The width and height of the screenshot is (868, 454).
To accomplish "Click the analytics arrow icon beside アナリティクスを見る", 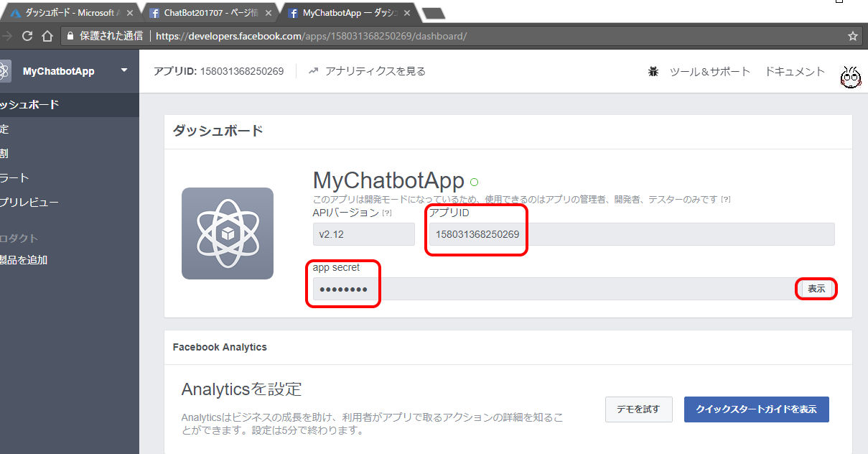I will click(313, 71).
